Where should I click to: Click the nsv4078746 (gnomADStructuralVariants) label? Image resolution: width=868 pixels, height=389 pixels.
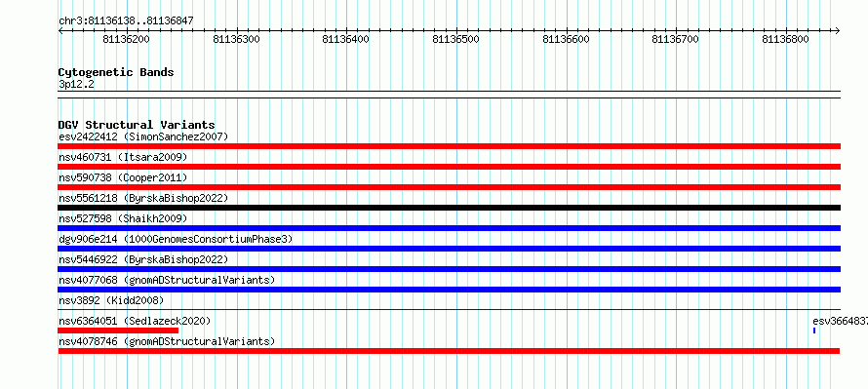(167, 341)
